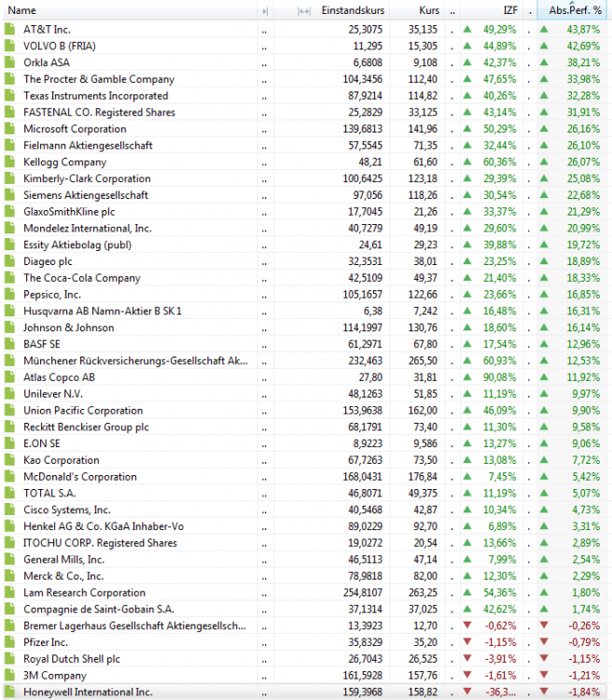Select the Cisco Systems, Inc. row

(306, 510)
